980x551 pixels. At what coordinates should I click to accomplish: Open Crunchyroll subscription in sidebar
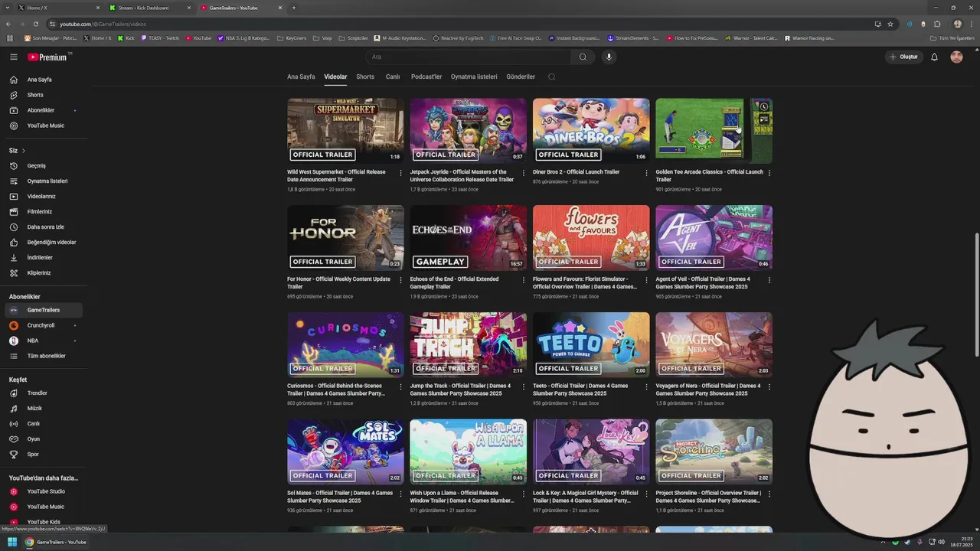click(44, 325)
